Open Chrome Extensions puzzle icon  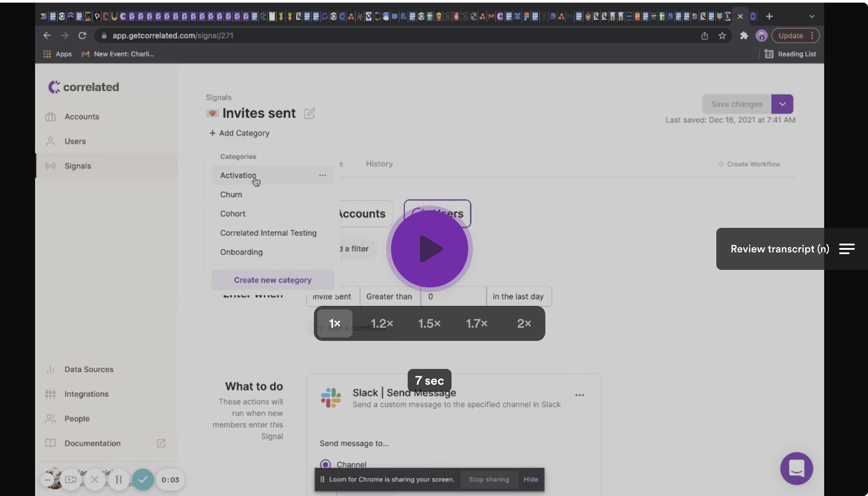[x=743, y=35]
